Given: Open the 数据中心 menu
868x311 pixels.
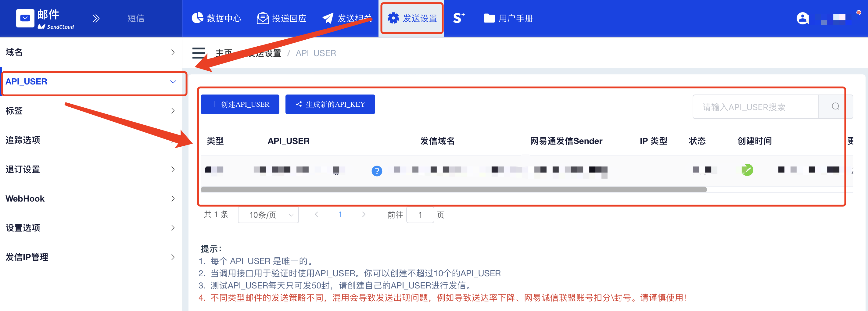Looking at the screenshot, I should point(216,18).
